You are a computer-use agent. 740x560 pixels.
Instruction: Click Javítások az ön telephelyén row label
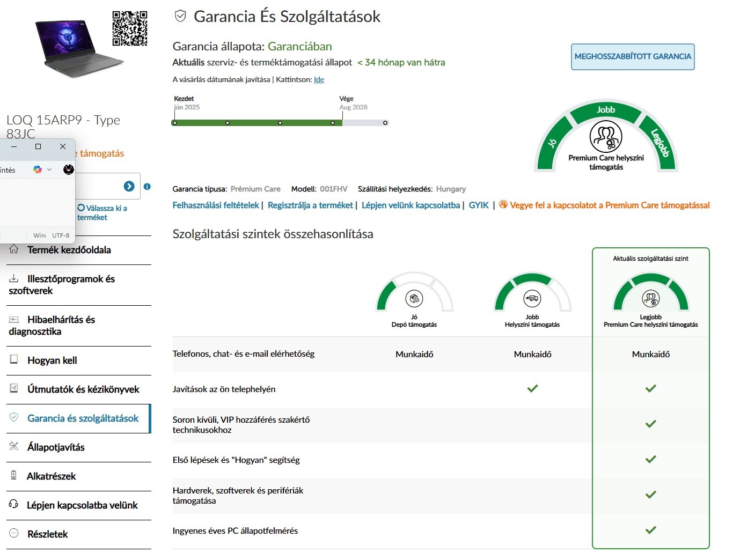224,389
